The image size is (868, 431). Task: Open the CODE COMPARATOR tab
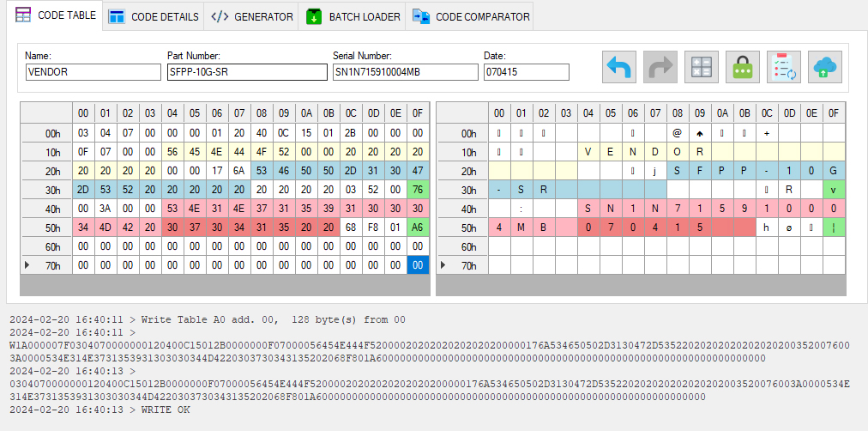[469, 16]
